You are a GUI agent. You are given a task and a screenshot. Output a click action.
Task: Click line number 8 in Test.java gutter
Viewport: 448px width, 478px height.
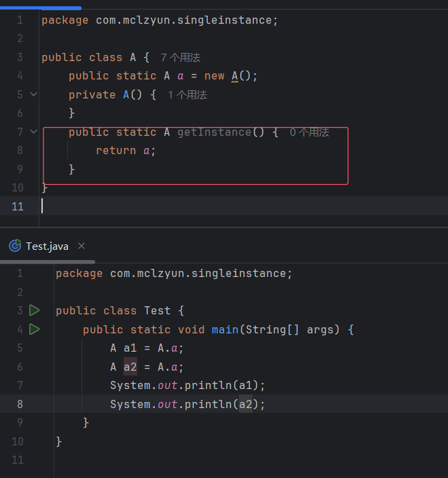click(x=20, y=404)
